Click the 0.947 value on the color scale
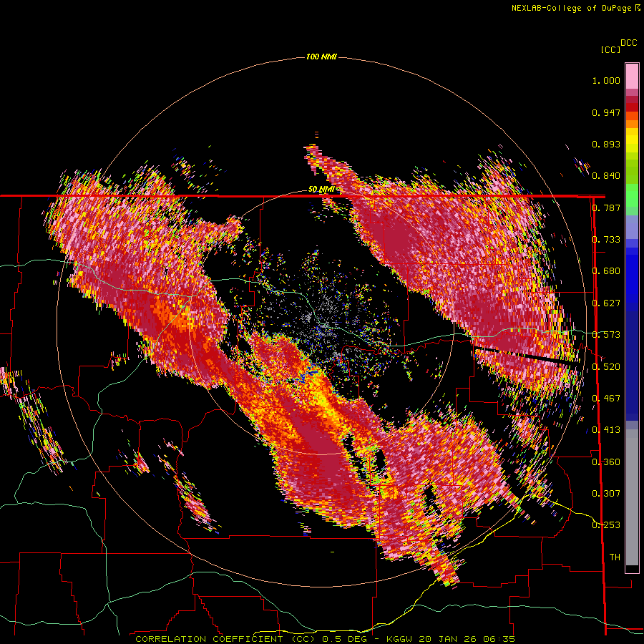This screenshot has height=644, width=644. tap(606, 112)
